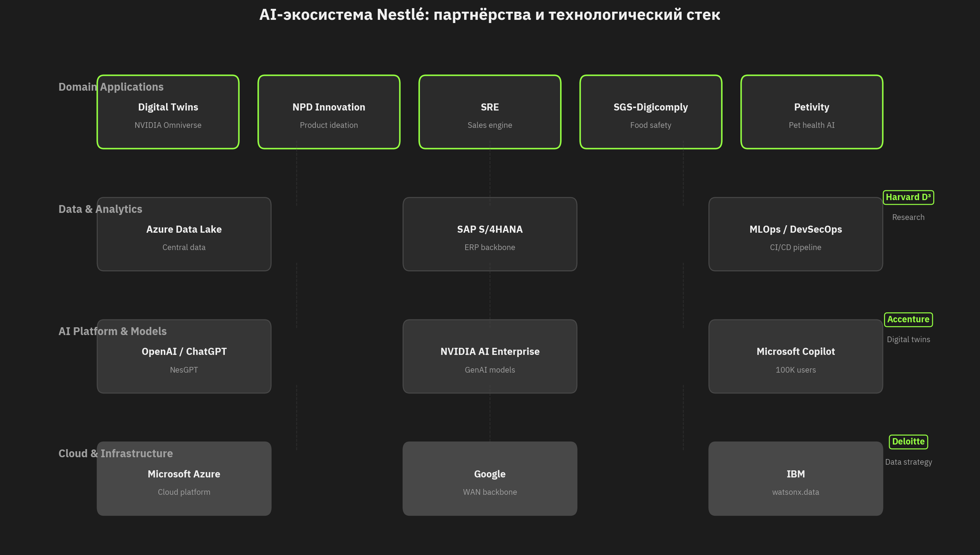Click the Cloud & Infrastructure label
980x555 pixels.
tap(115, 454)
